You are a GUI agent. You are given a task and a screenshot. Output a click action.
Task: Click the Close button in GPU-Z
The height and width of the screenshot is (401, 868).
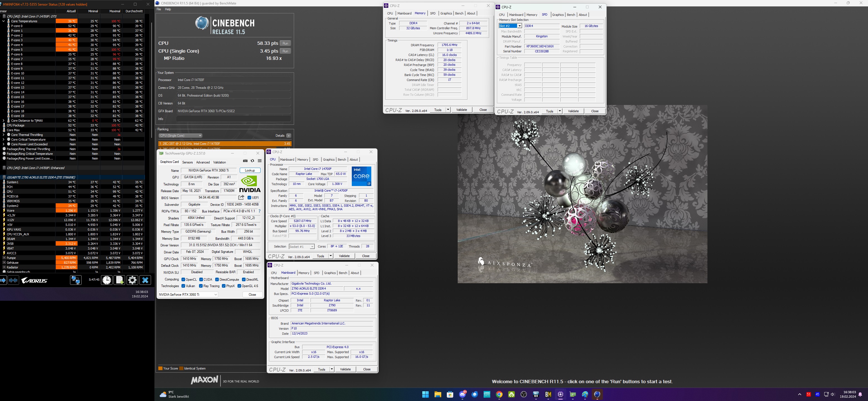[x=252, y=295]
